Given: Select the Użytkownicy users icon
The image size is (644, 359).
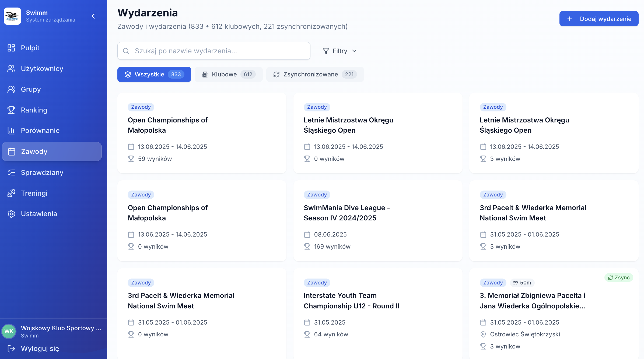Looking at the screenshot, I should click(x=11, y=68).
